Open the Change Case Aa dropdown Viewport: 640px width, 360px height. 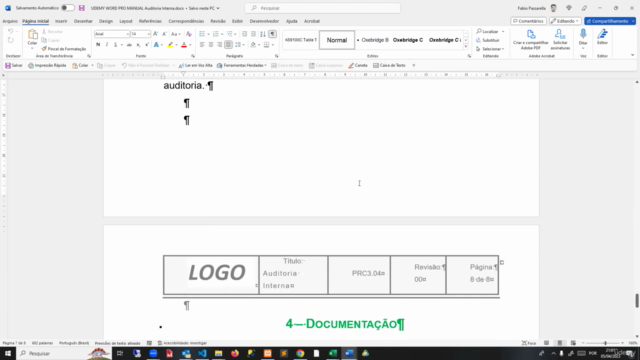tap(176, 34)
